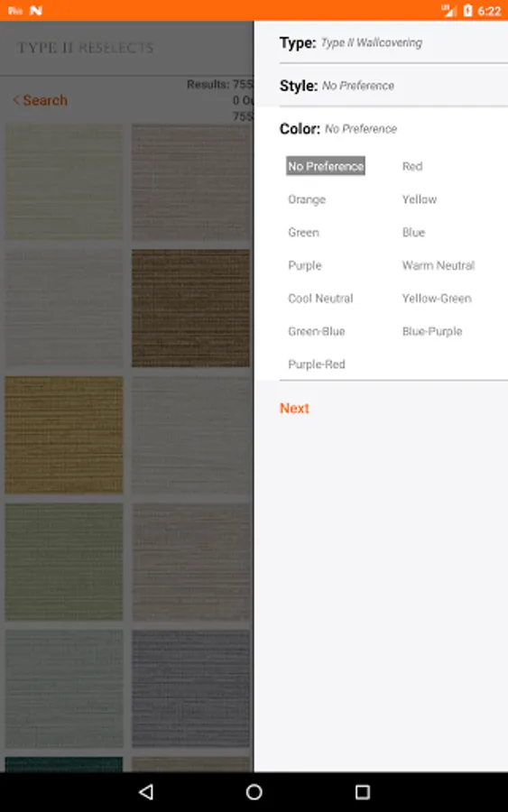The image size is (508, 812).
Task: Tap the battery icon in status bar
Action: (467, 10)
